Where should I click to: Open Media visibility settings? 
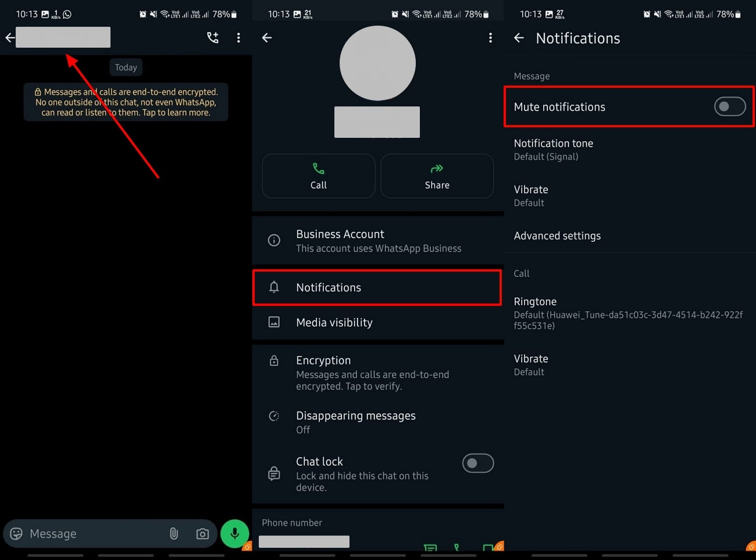click(378, 322)
